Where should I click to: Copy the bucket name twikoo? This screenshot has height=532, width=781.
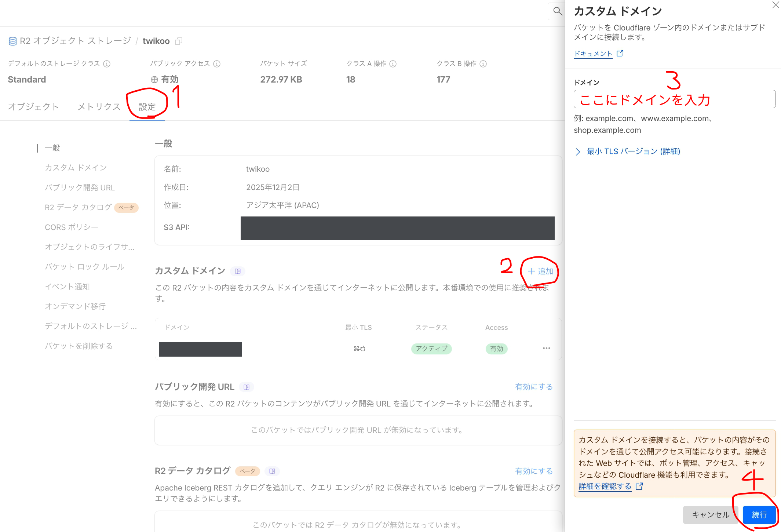179,41
